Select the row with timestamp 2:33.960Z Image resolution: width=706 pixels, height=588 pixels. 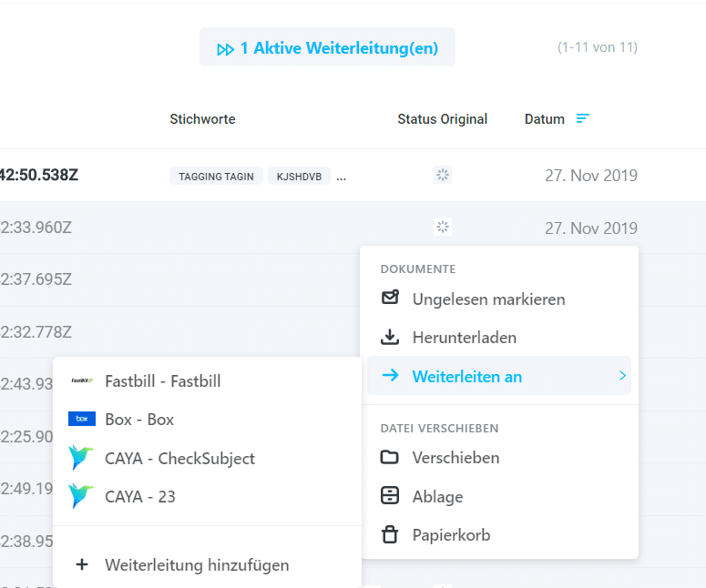[x=353, y=228]
